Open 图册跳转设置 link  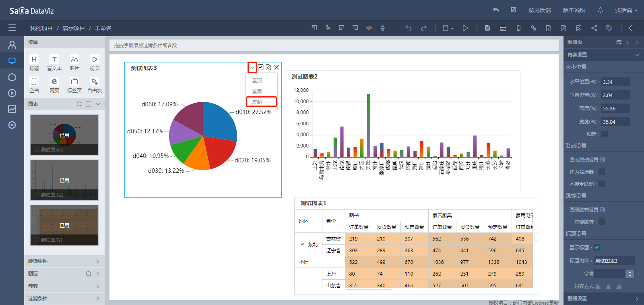[587, 210]
